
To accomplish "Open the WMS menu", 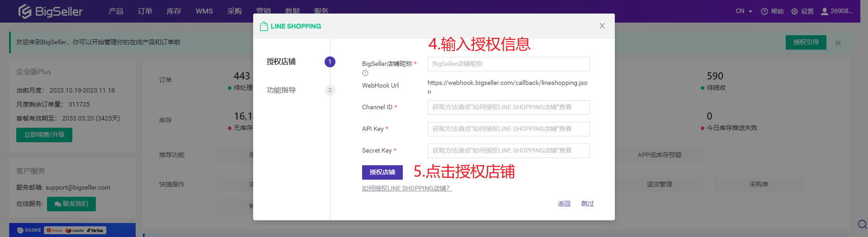I will (x=204, y=11).
